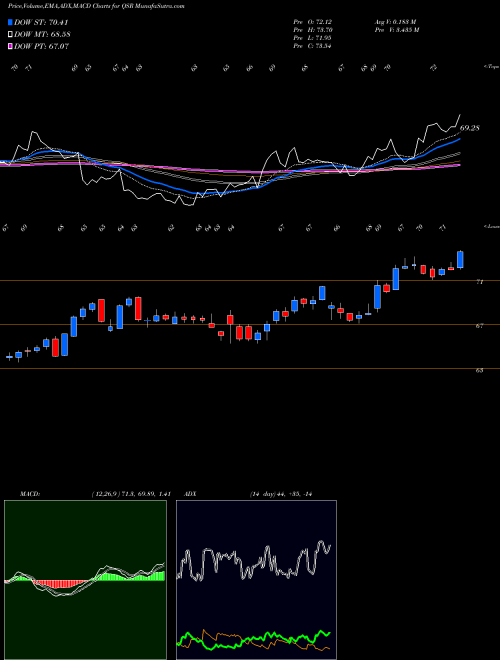
Task: Click the 'Pre C: 73.54' close value
Action: pyautogui.click(x=313, y=46)
